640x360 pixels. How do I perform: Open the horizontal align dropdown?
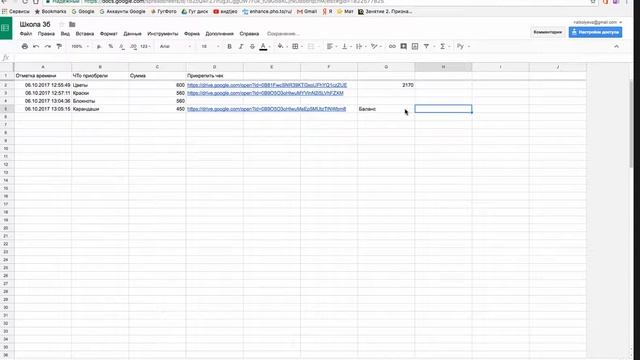pos(331,47)
